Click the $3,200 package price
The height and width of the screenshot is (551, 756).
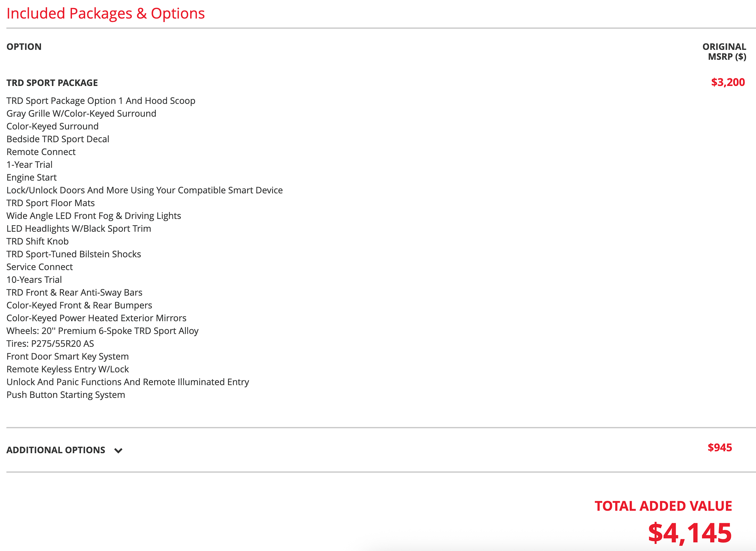pos(728,82)
